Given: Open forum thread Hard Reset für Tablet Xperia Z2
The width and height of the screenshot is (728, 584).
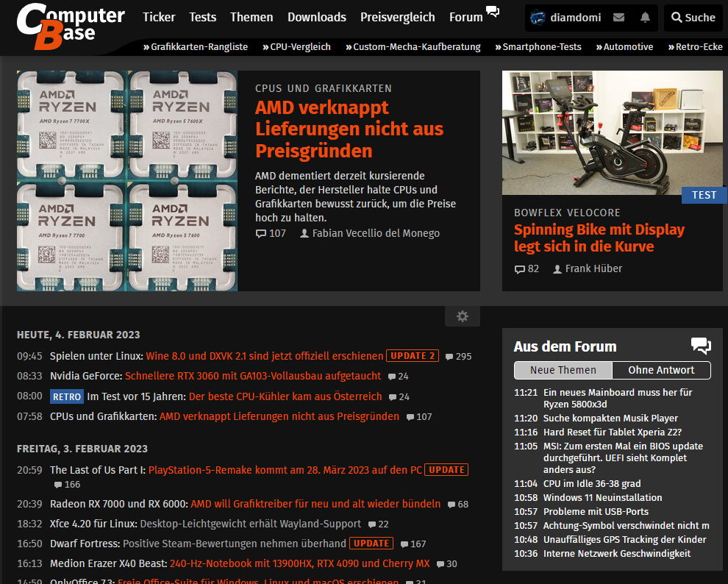Looking at the screenshot, I should 613,432.
